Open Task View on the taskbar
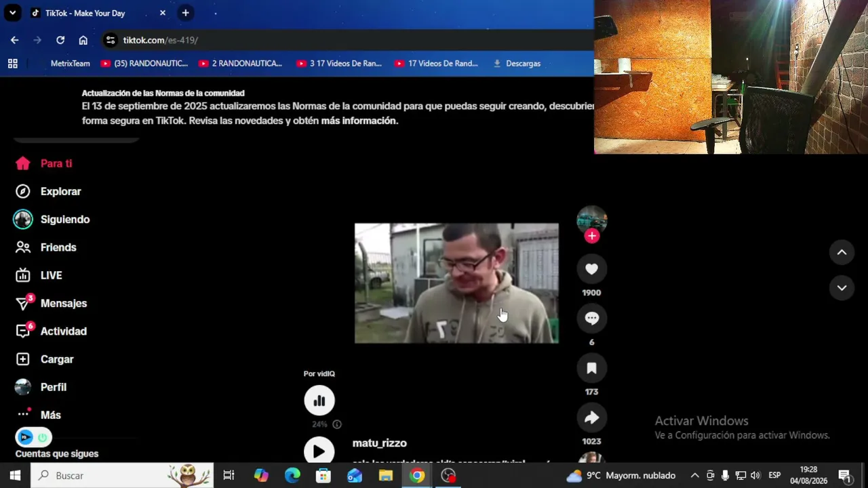This screenshot has height=488, width=868. (229, 476)
